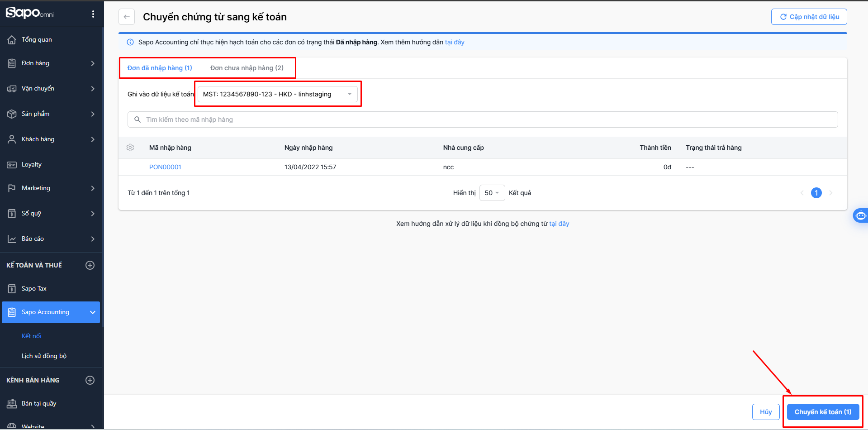The height and width of the screenshot is (430, 868).
Task: Click the three-dot menu beside Sapo logo
Action: [93, 14]
